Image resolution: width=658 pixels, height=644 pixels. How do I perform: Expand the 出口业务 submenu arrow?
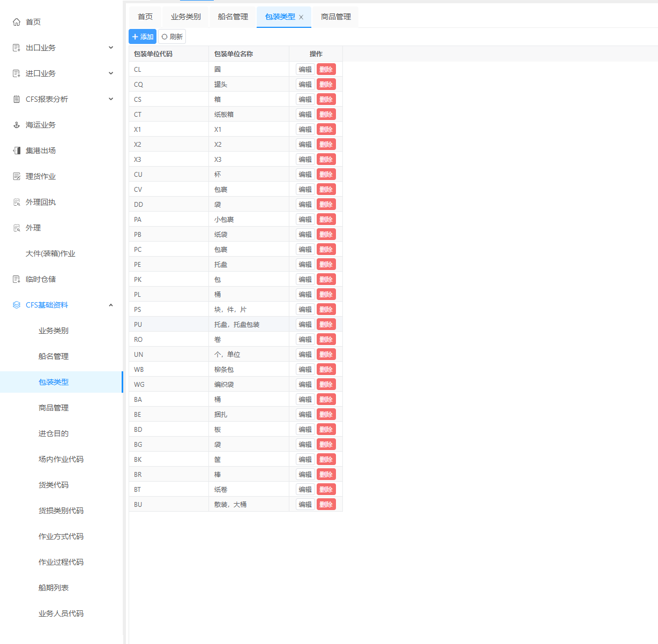tap(111, 48)
